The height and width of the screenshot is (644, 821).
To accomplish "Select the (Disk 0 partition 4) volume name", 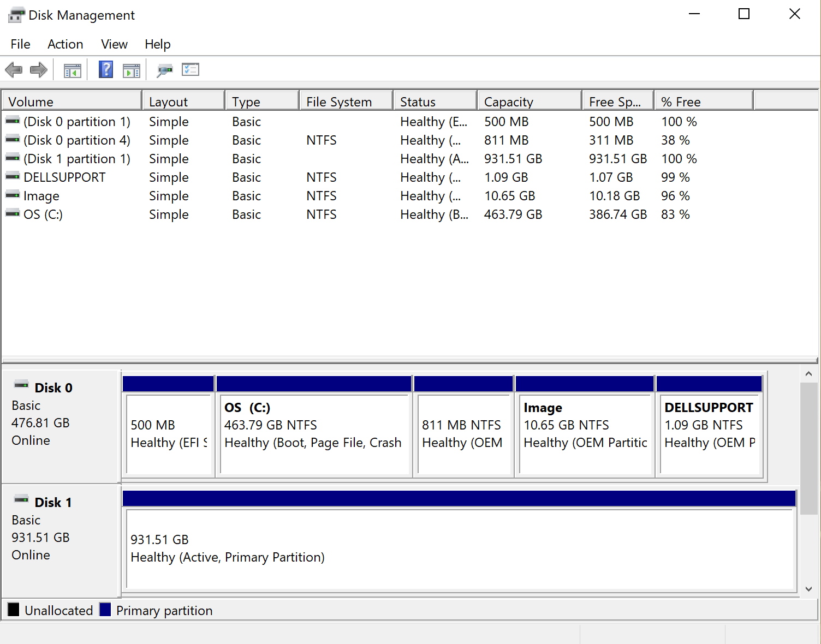I will click(77, 140).
